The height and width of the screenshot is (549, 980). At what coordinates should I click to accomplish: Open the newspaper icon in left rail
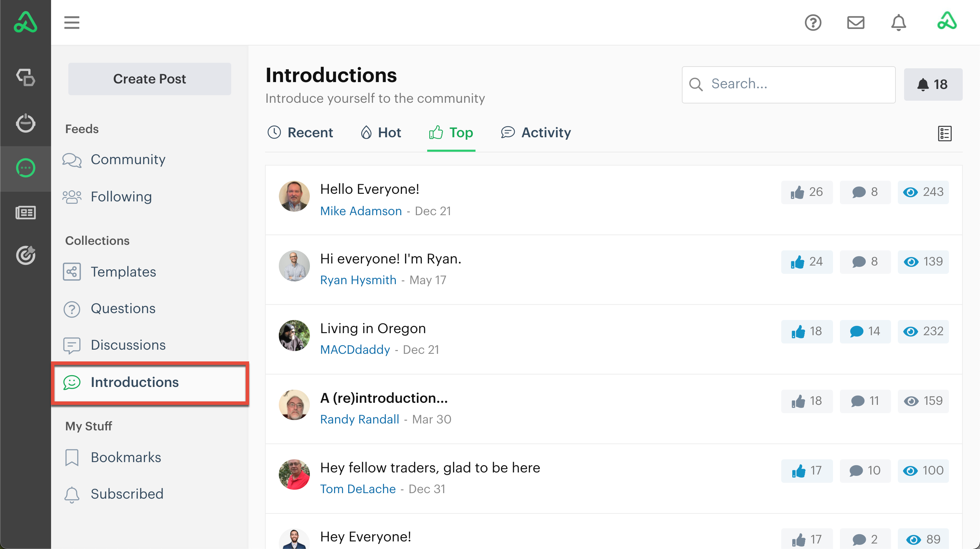click(x=26, y=212)
